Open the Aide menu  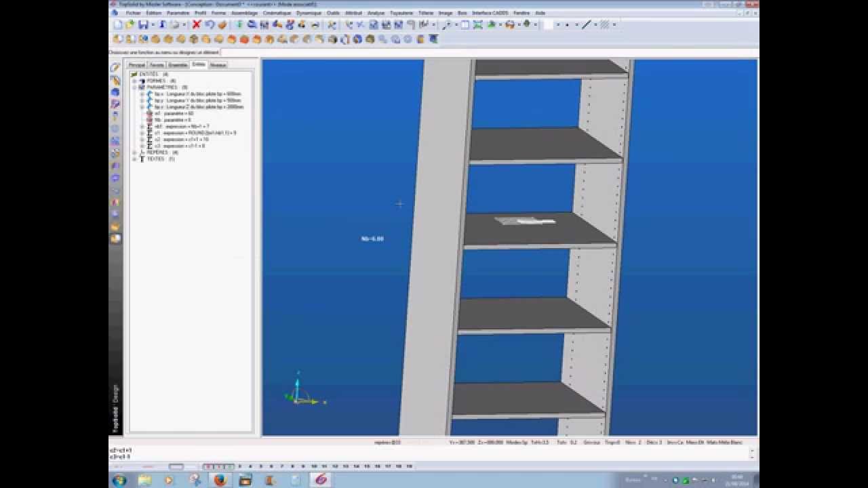540,13
